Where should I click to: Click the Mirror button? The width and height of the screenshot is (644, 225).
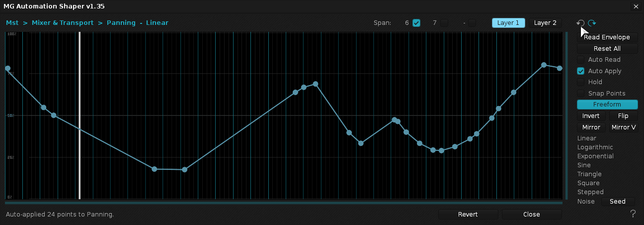coord(591,127)
